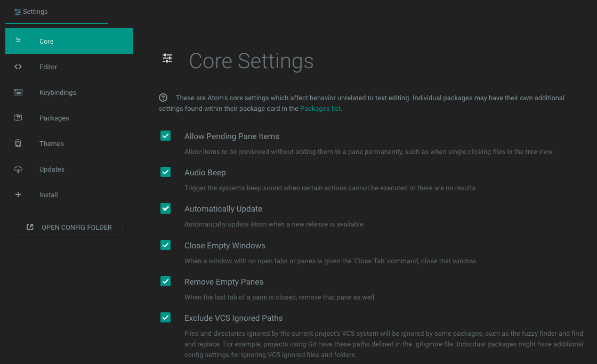Click the package box icon beside Packages
The width and height of the screenshot is (597, 364).
point(18,118)
